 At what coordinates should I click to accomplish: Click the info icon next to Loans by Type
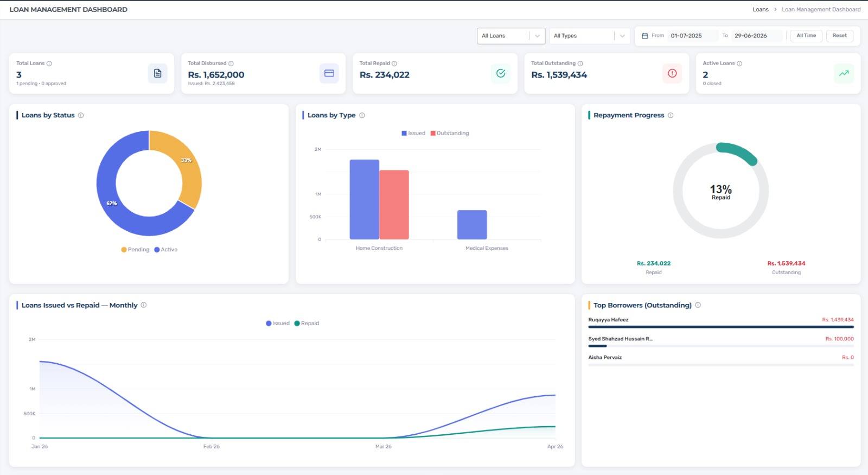tap(362, 115)
